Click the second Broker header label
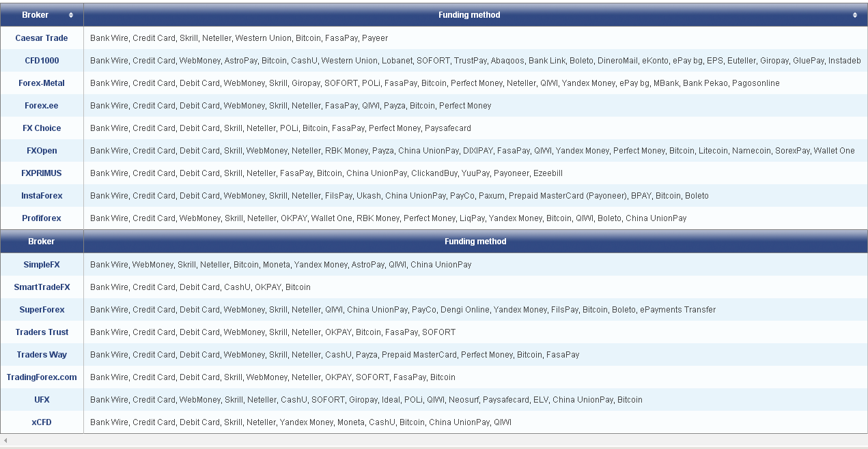 tap(42, 242)
